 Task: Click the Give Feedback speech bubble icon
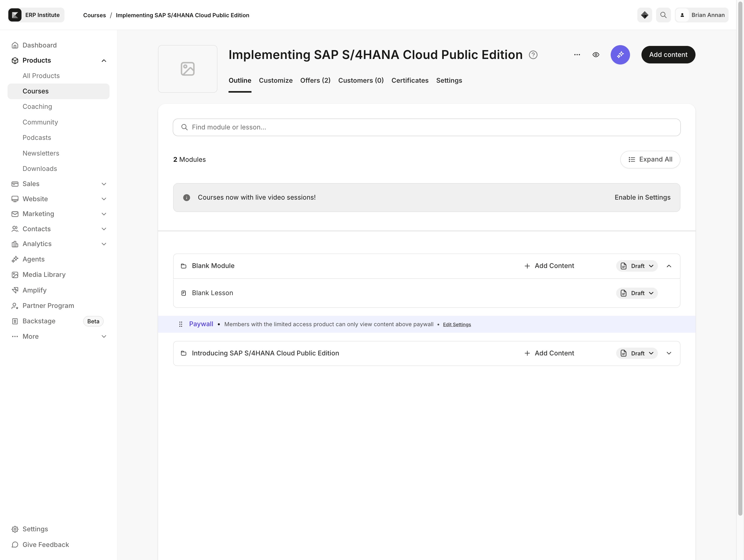coord(15,545)
